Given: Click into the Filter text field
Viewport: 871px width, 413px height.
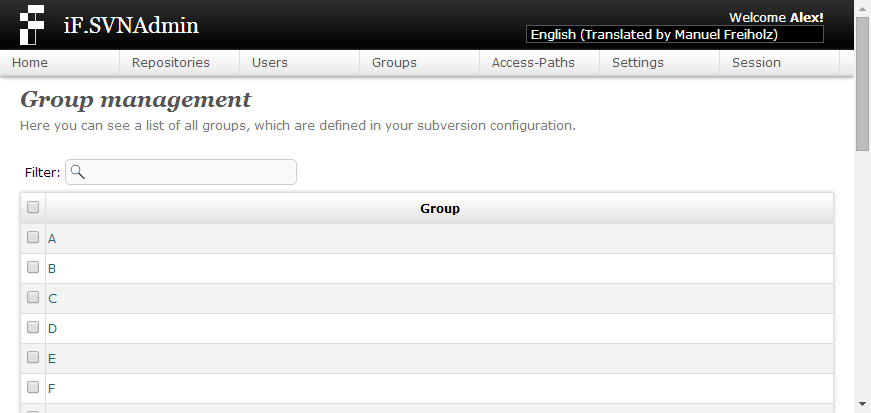Looking at the screenshot, I should 181,172.
